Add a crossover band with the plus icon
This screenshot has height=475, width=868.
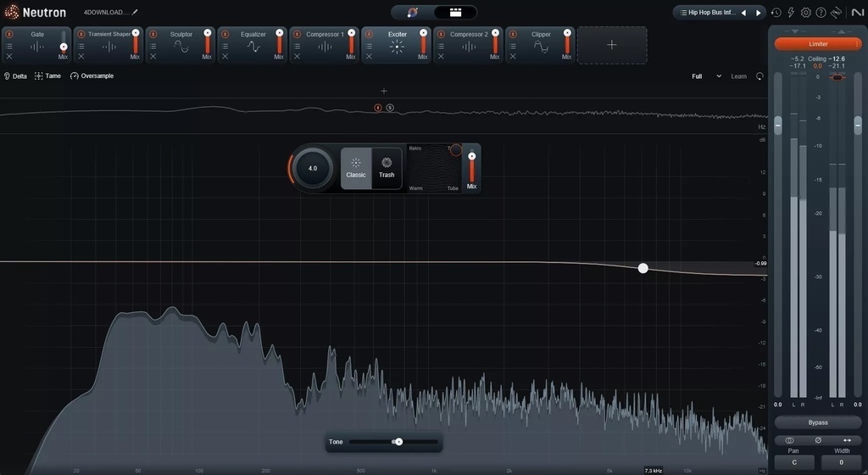pos(384,91)
